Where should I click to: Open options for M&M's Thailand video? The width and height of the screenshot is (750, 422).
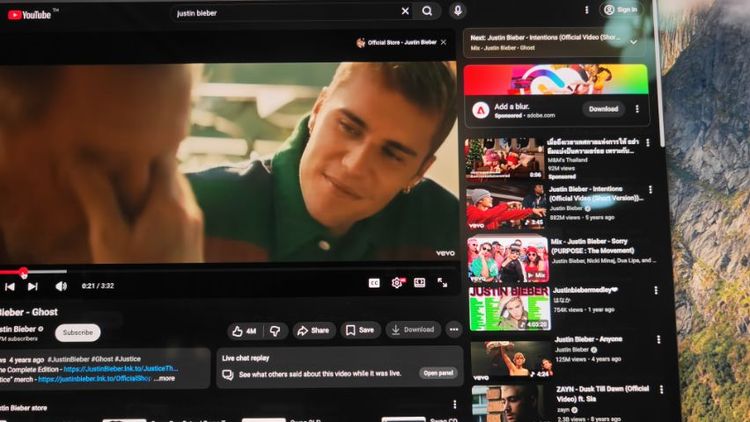tap(648, 143)
